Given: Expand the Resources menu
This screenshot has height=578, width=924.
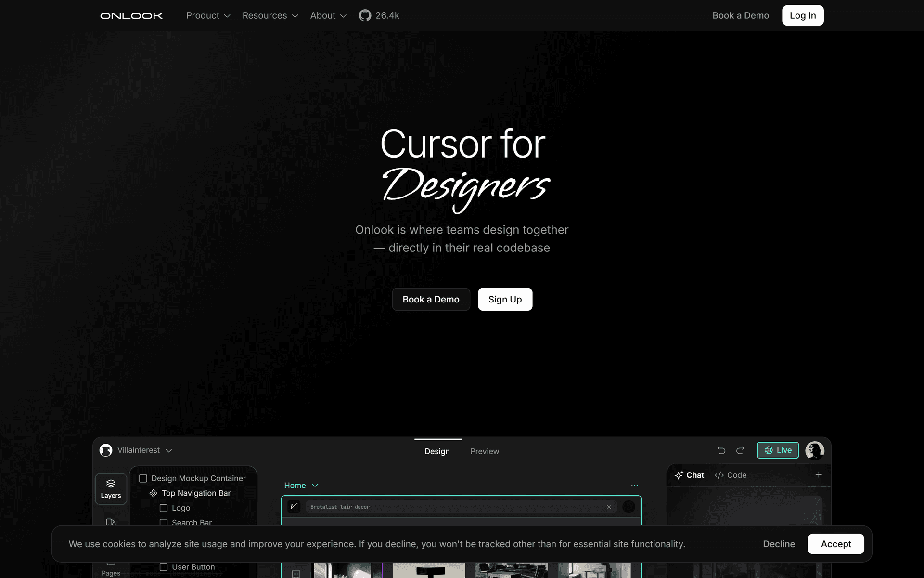Looking at the screenshot, I should coord(270,15).
